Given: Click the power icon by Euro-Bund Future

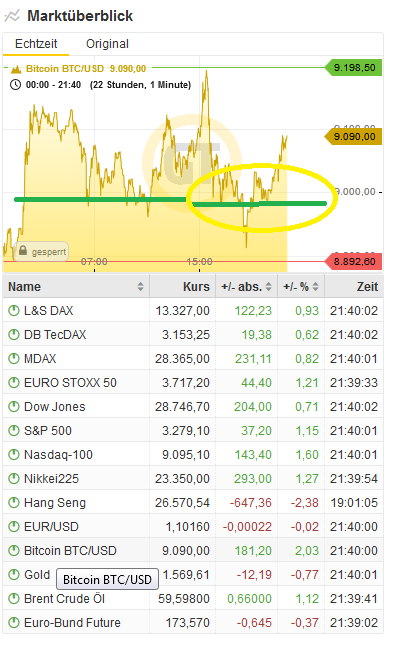Looking at the screenshot, I should [x=14, y=622].
